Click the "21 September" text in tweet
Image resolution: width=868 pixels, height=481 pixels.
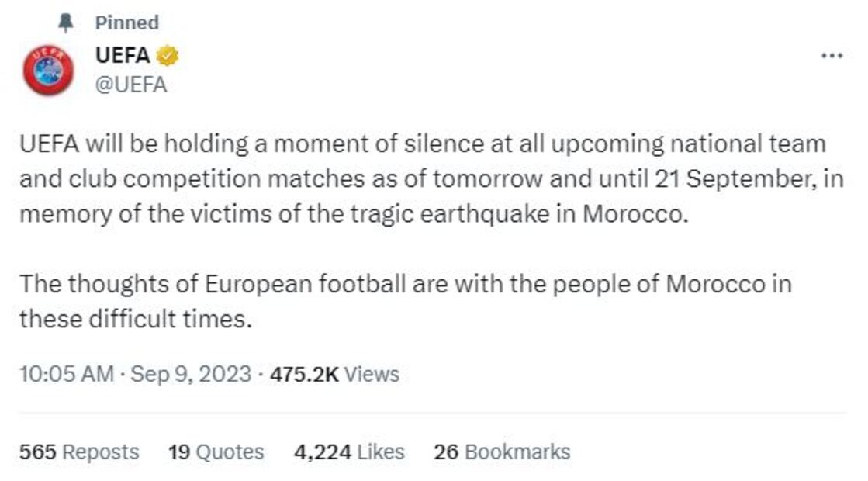click(x=715, y=178)
